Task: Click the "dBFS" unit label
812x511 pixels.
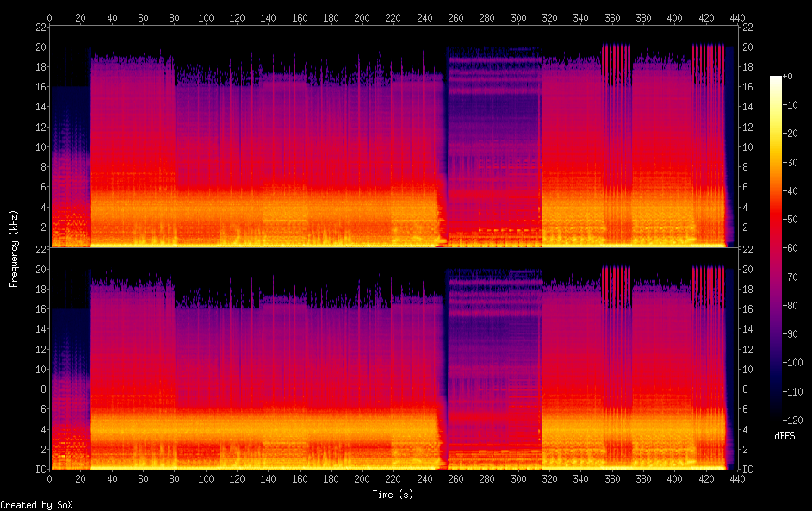Action: click(784, 436)
